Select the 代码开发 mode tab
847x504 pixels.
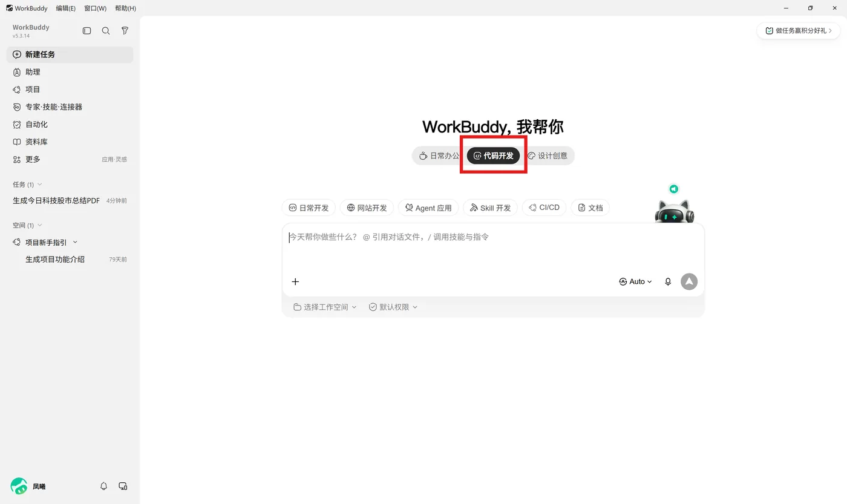click(x=493, y=155)
